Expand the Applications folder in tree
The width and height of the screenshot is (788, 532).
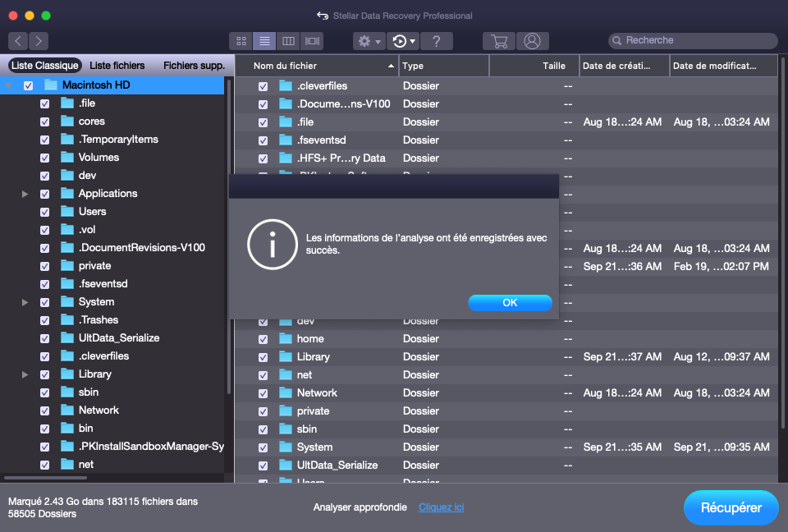25,194
